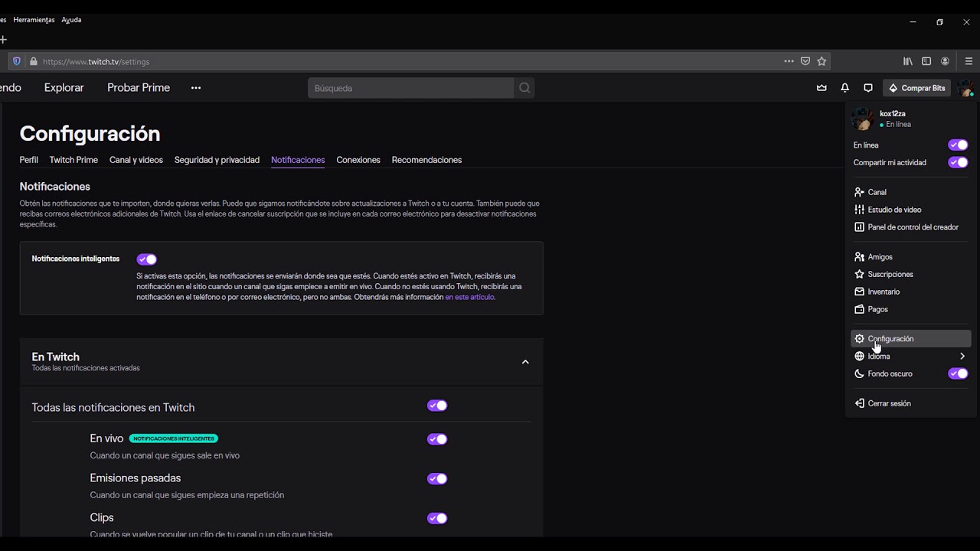
Task: Click the Cerrar sesión menu entry
Action: (911, 403)
